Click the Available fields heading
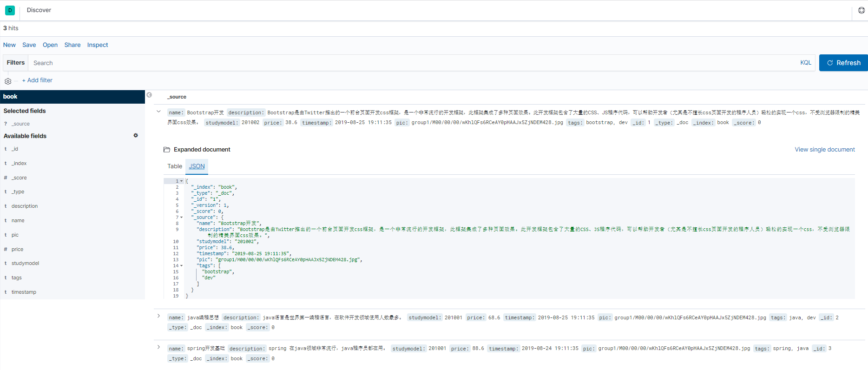 [x=25, y=136]
